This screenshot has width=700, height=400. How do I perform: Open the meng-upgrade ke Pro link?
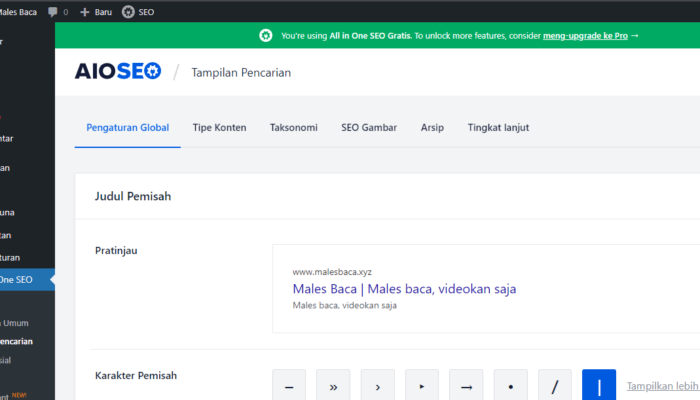point(585,36)
